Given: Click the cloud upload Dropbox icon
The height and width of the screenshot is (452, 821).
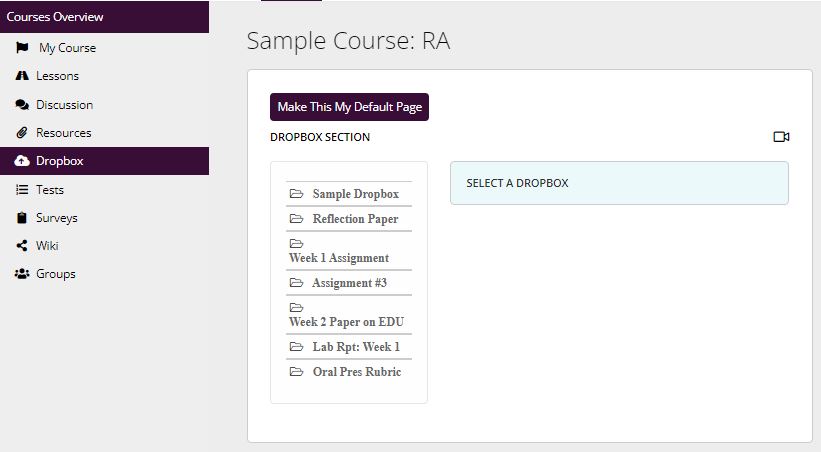Looking at the screenshot, I should click(x=22, y=161).
